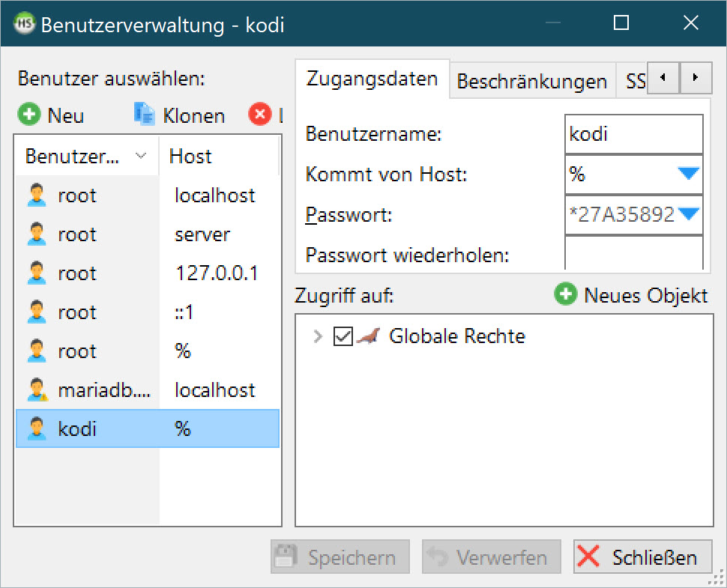Toggle the Globale Rechte checkbox
Image resolution: width=727 pixels, height=588 pixels.
coord(343,336)
